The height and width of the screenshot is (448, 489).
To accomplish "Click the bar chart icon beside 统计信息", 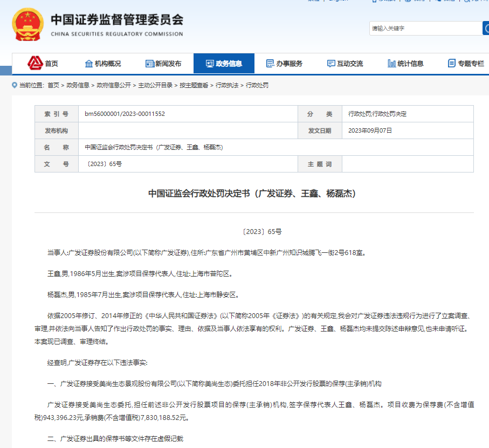I will coord(392,63).
